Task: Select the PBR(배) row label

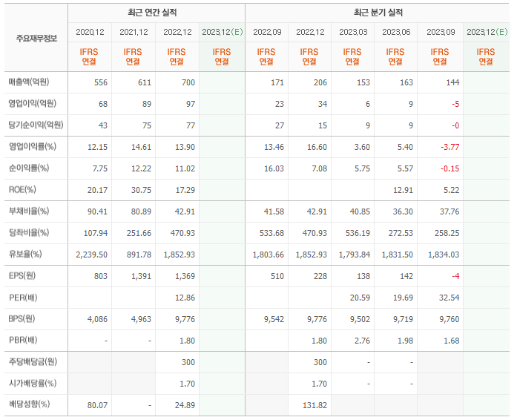Action: pyautogui.click(x=23, y=340)
